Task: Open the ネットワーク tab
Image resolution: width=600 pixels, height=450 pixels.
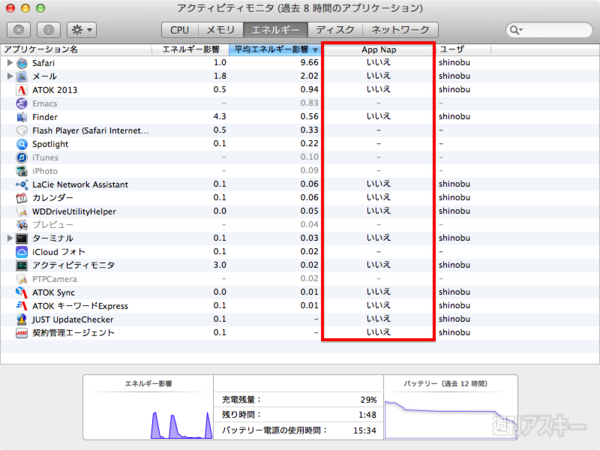Action: [x=400, y=30]
